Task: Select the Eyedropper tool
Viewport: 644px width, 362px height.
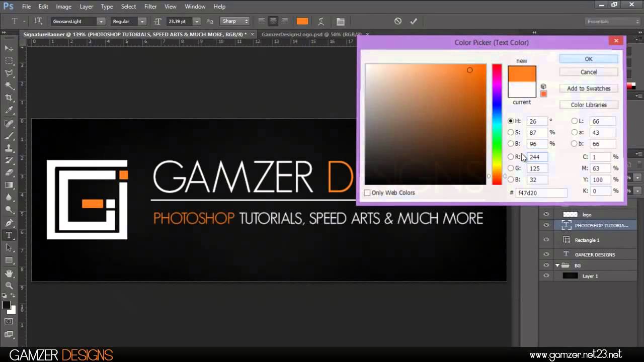Action: (x=9, y=110)
